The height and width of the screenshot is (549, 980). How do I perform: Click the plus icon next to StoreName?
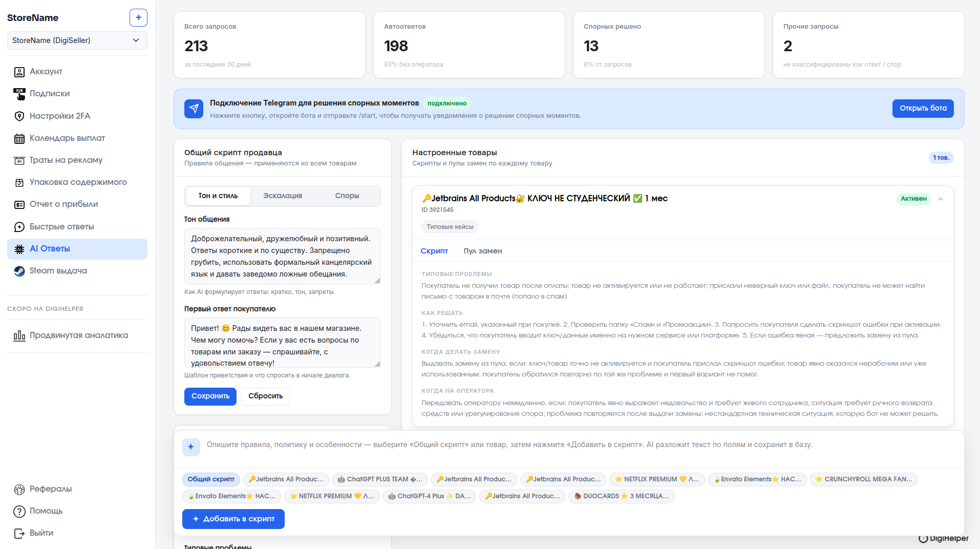pos(138,17)
